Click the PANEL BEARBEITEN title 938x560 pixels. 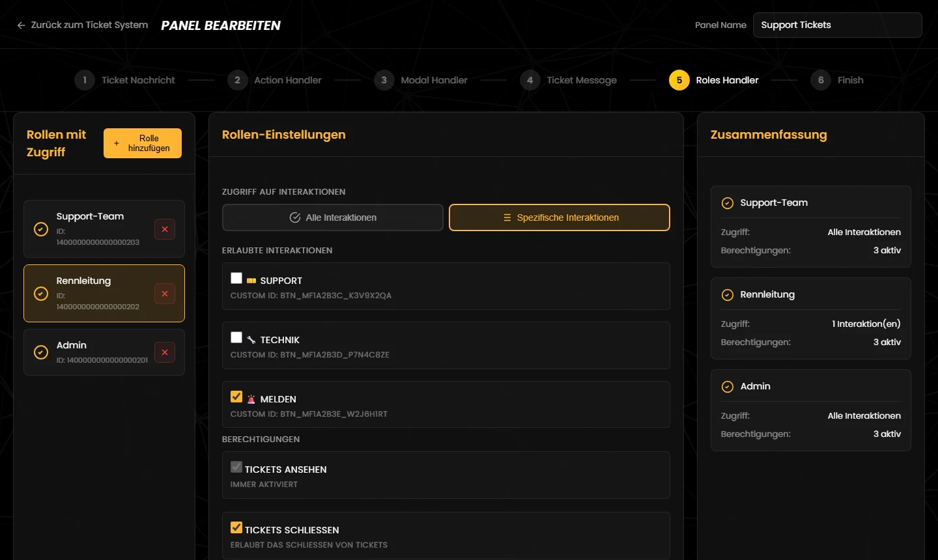[221, 25]
